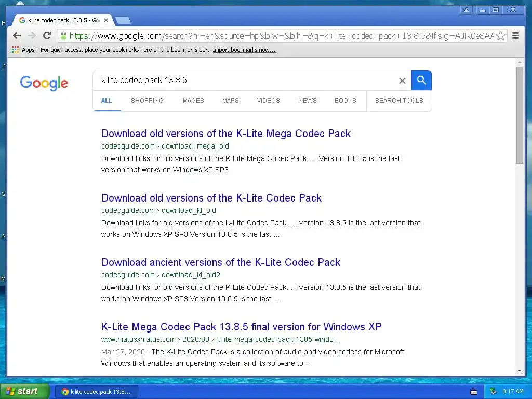Viewport: 532px width, 399px height.
Task: Click the 'Mar 27, 2020' result date
Action: [123, 352]
